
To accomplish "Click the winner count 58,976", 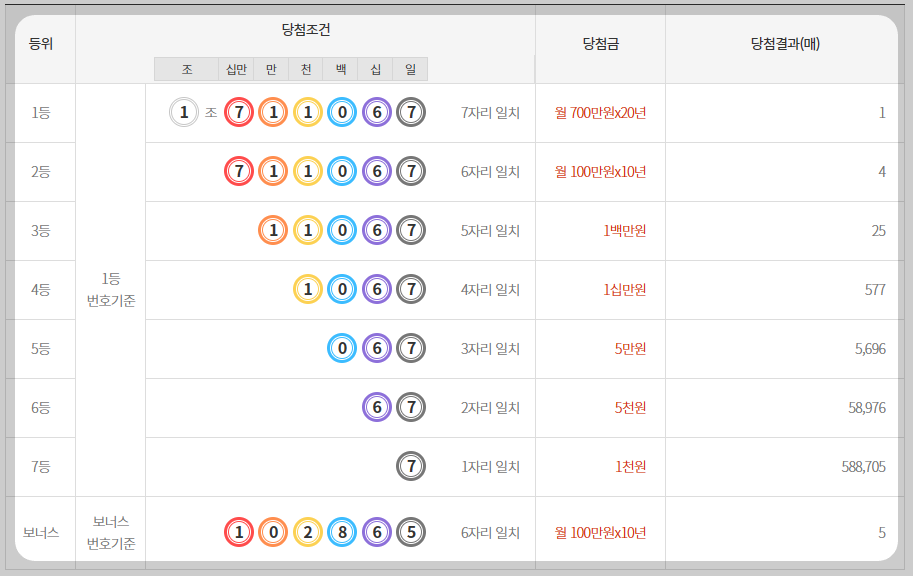I will (867, 407).
